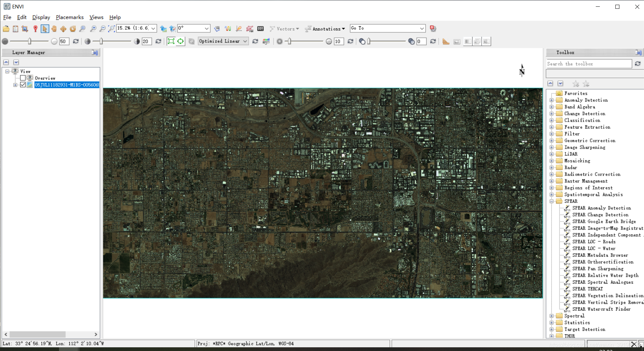
Task: Open SPEAR Metadata Browser
Action: pyautogui.click(x=600, y=255)
